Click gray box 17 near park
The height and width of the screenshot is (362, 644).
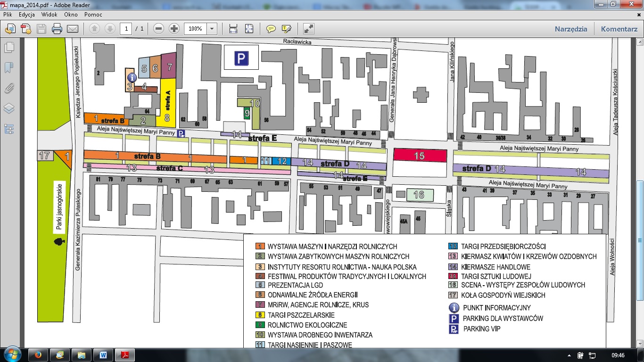coord(45,156)
